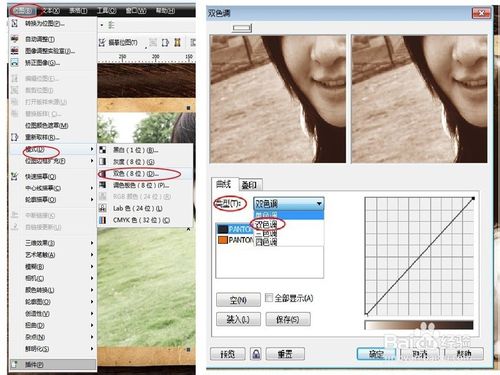Click the 重置 button
This screenshot has height=375, width=500.
click(x=285, y=354)
